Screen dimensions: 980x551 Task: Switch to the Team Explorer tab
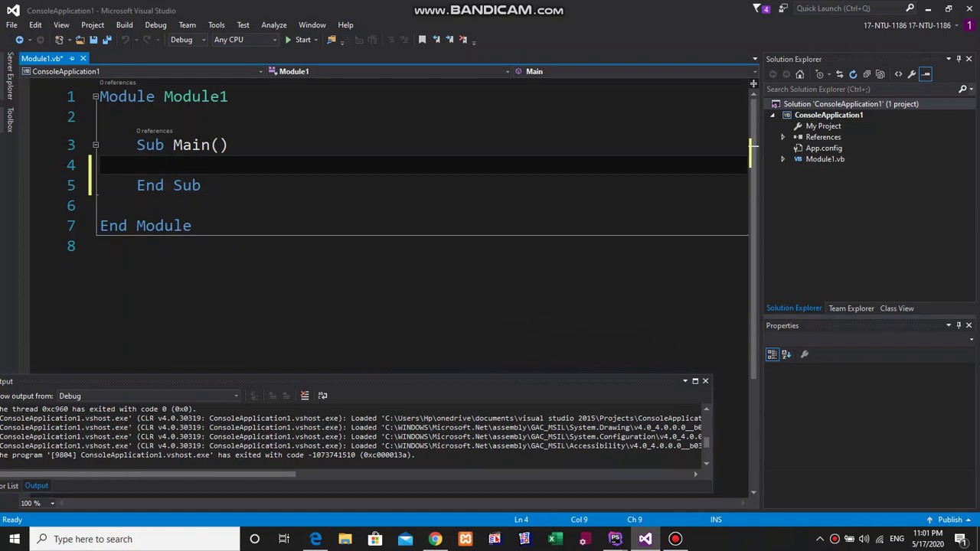[x=851, y=308]
